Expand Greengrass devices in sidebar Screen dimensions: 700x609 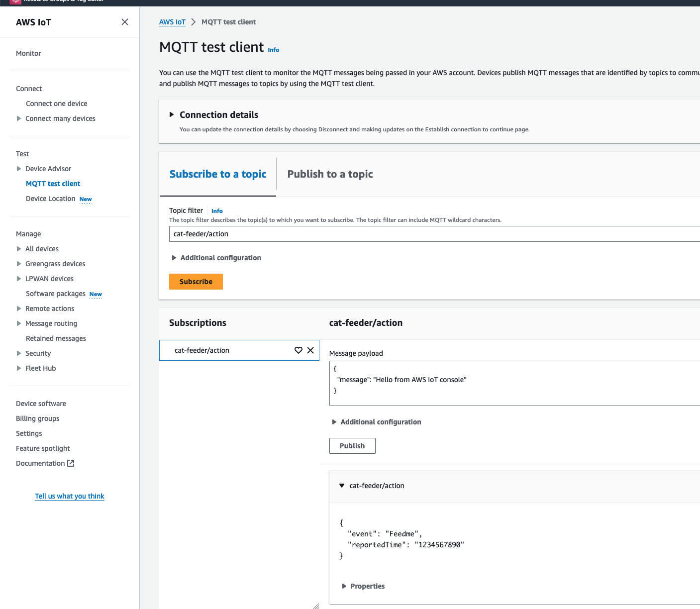tap(19, 264)
